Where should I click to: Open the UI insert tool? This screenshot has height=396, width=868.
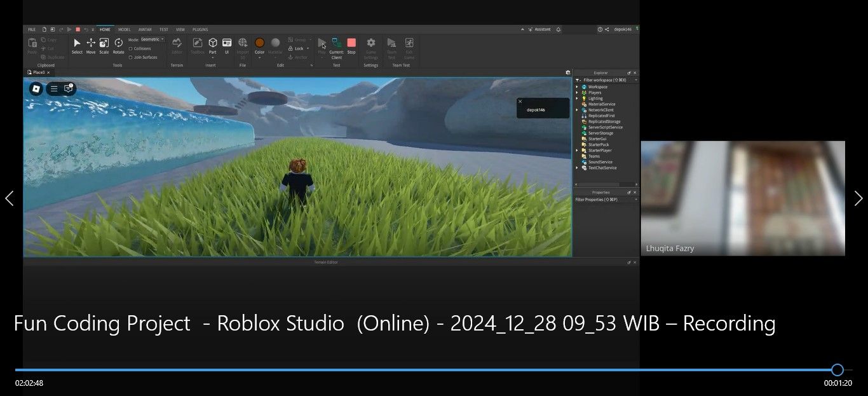pyautogui.click(x=227, y=45)
